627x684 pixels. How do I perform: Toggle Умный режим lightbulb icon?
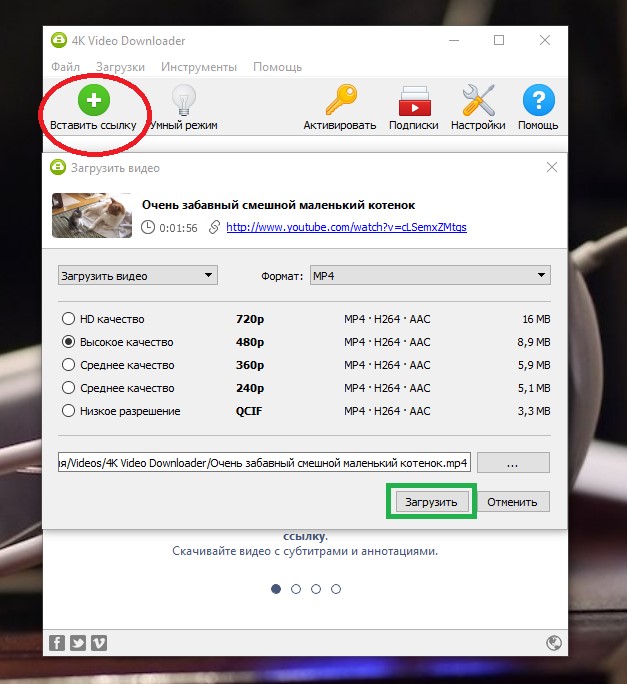point(183,101)
